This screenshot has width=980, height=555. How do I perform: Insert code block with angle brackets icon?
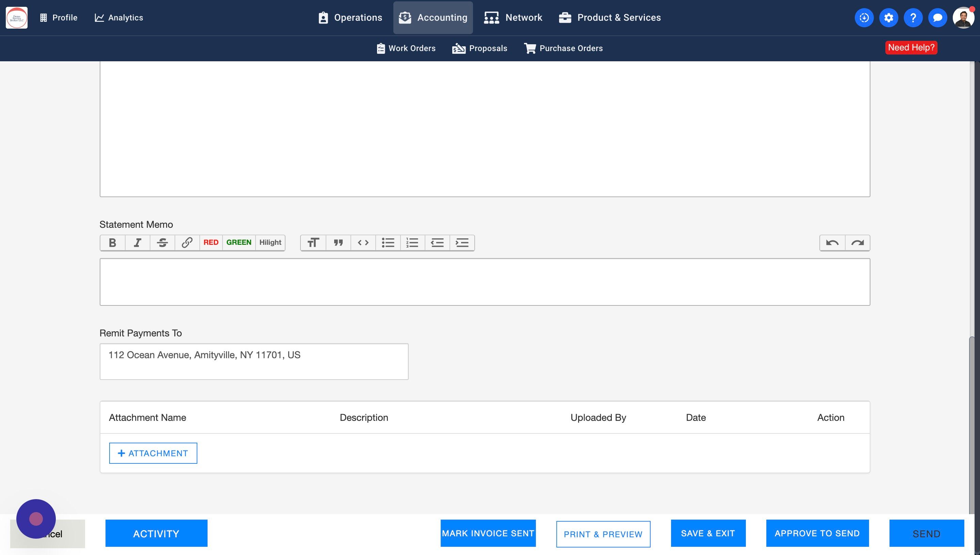click(x=363, y=243)
